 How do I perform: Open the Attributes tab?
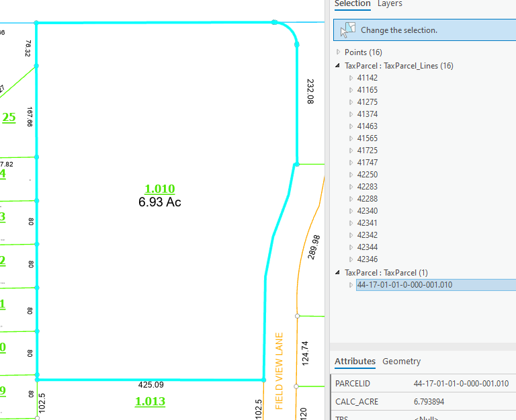click(x=355, y=361)
